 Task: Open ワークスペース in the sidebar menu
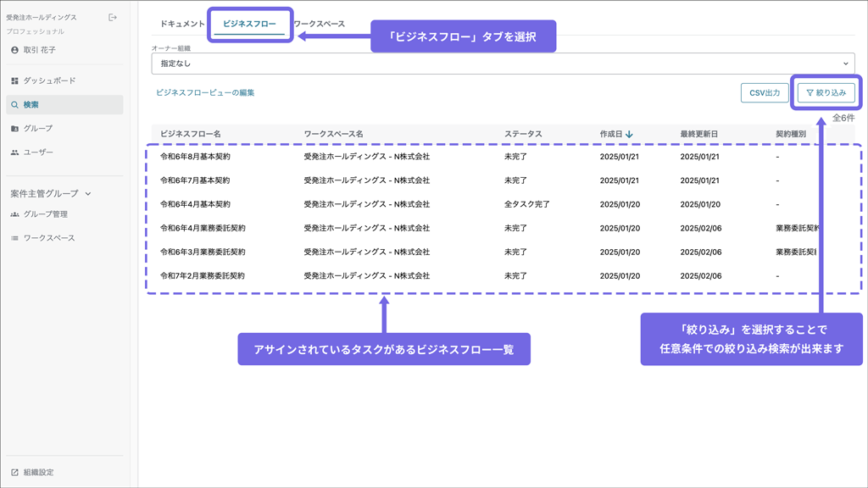[64, 238]
